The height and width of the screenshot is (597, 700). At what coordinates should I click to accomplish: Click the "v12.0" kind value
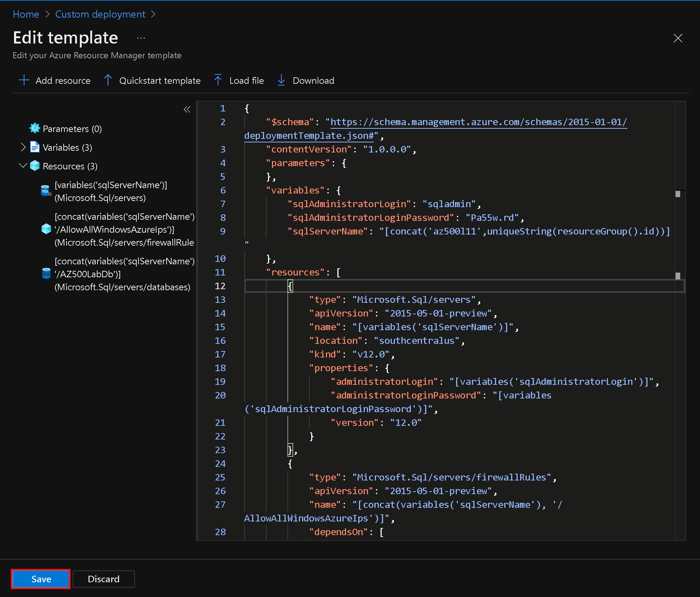tap(371, 354)
